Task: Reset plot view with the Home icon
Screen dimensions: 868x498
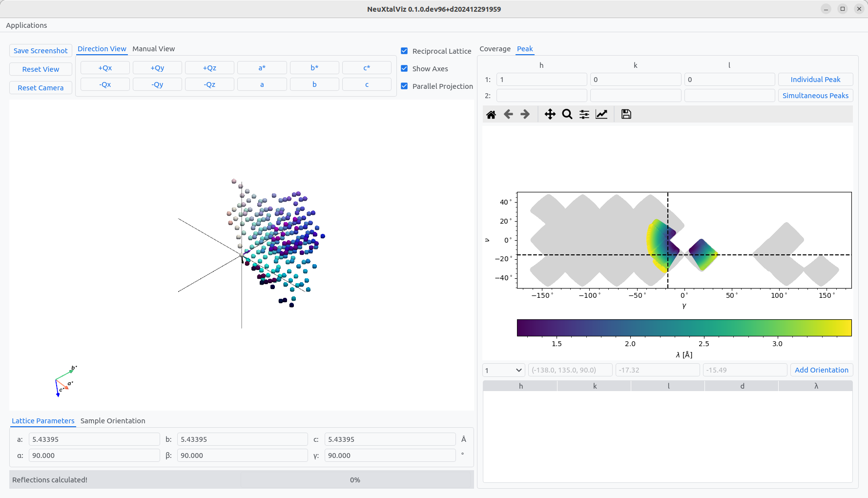Action: (x=491, y=114)
